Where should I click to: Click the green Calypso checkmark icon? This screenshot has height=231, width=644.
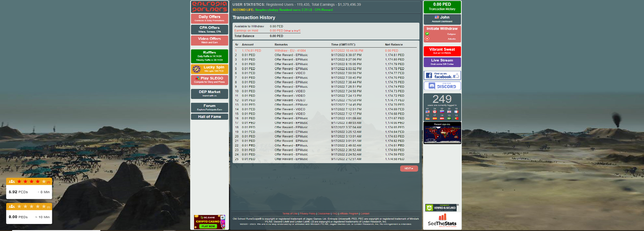427,34
